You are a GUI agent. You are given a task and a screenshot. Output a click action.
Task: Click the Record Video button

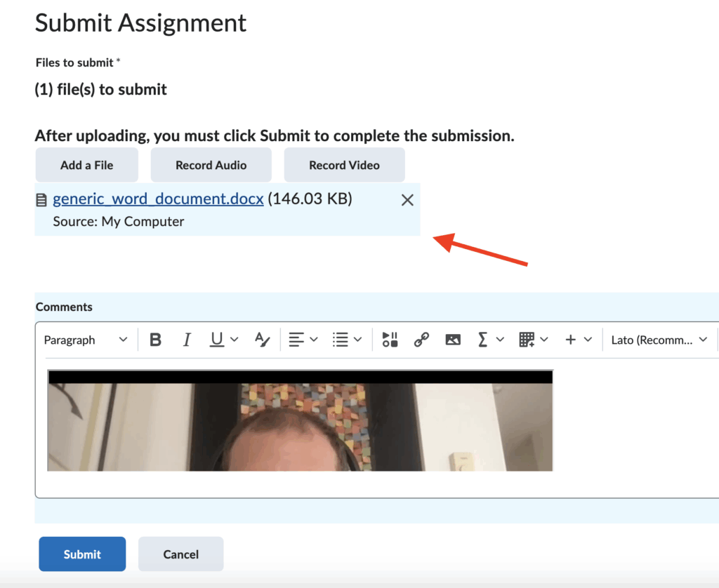tap(344, 166)
